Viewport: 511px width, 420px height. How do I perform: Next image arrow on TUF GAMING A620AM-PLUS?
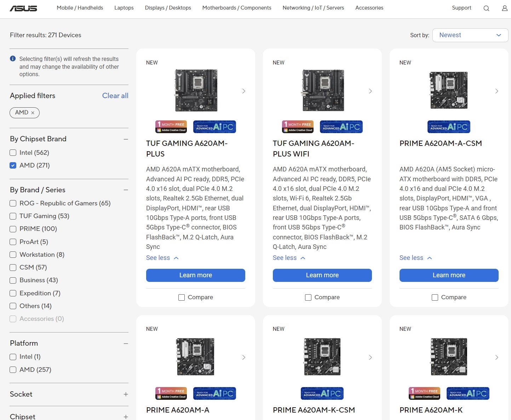243,91
